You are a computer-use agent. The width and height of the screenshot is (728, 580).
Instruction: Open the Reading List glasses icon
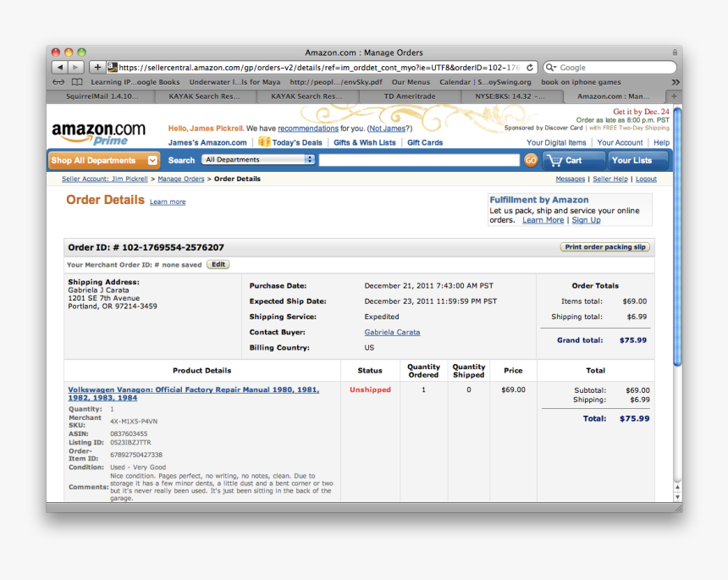[58, 82]
